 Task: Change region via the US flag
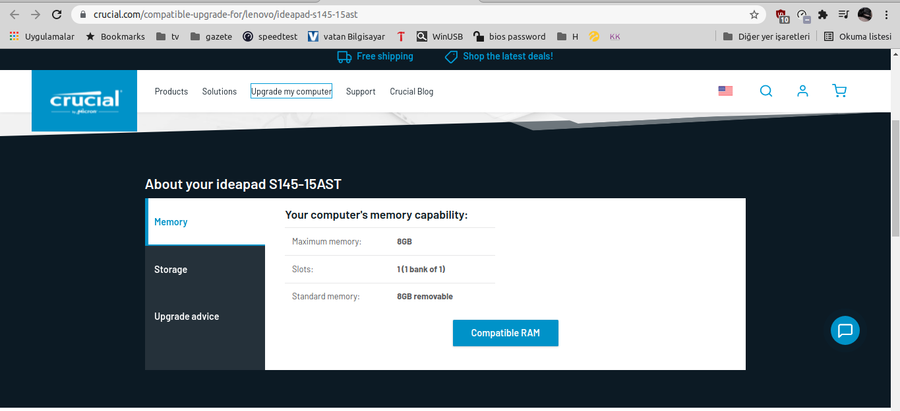726,91
